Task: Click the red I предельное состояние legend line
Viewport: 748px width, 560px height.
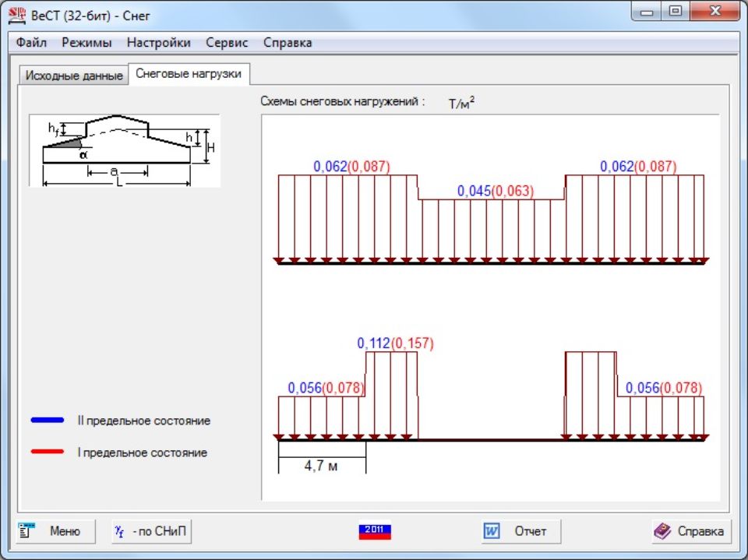Action: [x=48, y=452]
